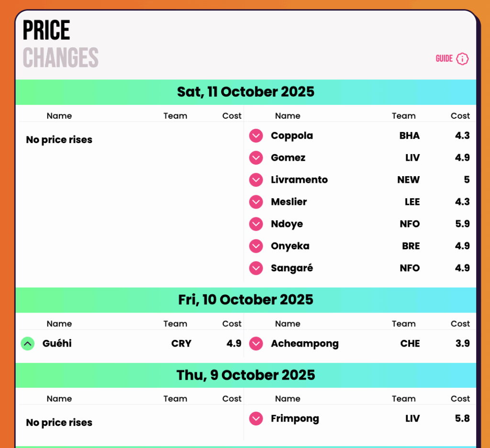Viewport: 490px width, 448px height.
Task: Click the Fri, 10 October 2025 header
Action: click(245, 300)
